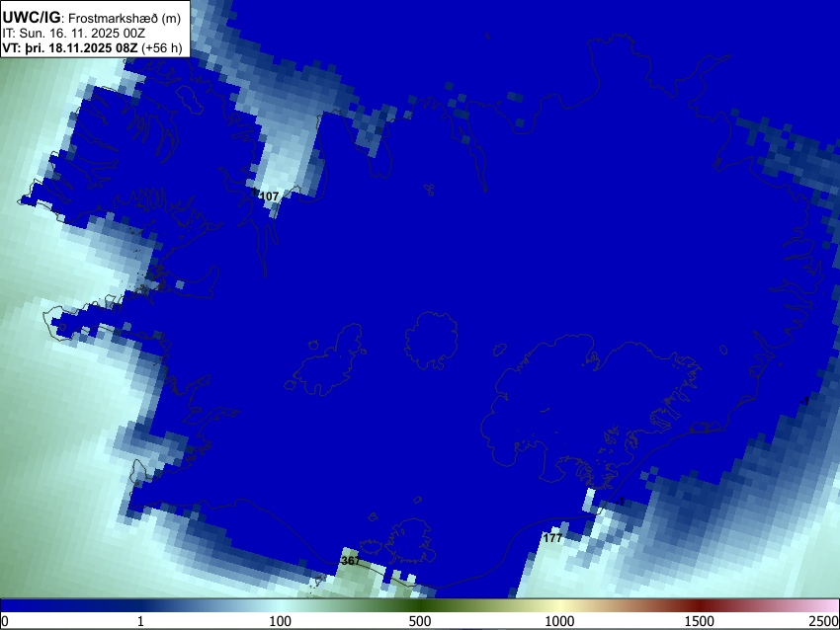Viewport: 840px width, 630px height.
Task: Click the color scale label 0
Action: point(5,621)
